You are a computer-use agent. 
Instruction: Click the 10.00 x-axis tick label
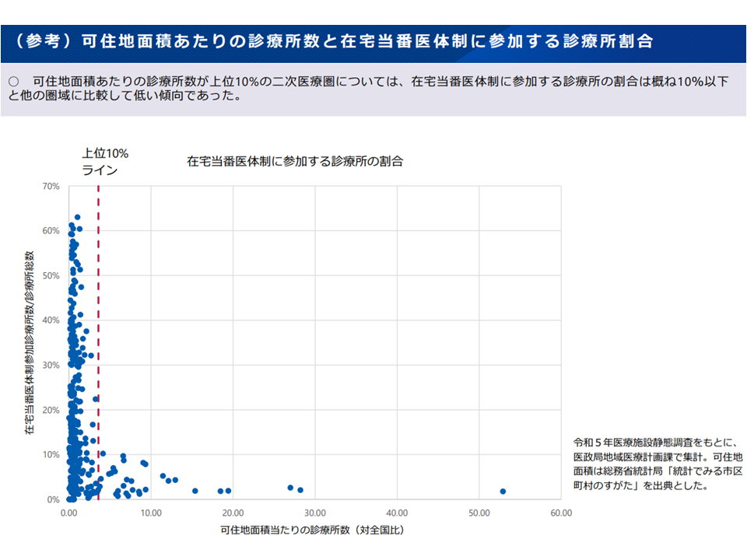click(151, 513)
